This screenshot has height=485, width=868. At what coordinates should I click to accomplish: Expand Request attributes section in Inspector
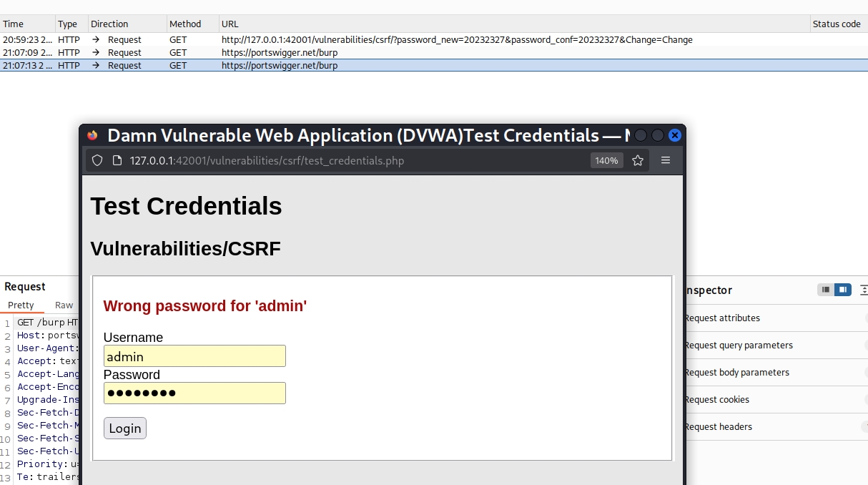pos(776,318)
